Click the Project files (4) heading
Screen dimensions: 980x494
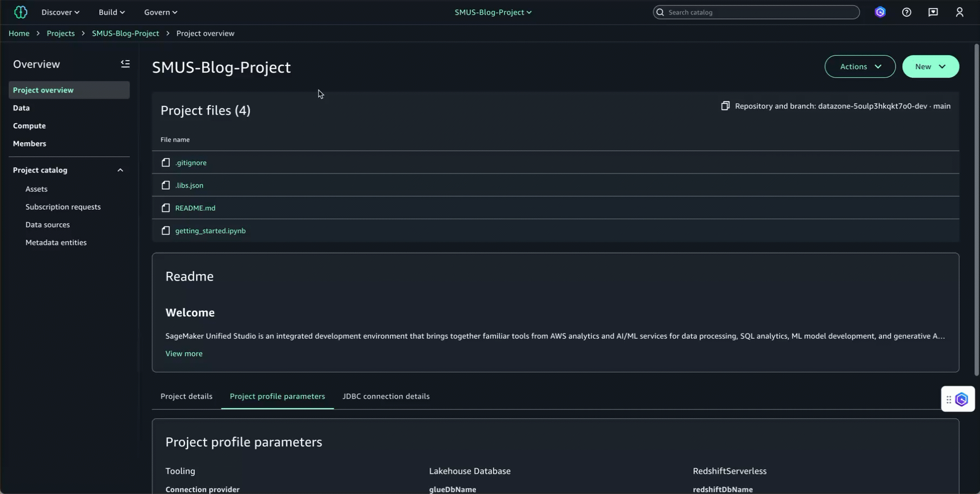(x=206, y=110)
